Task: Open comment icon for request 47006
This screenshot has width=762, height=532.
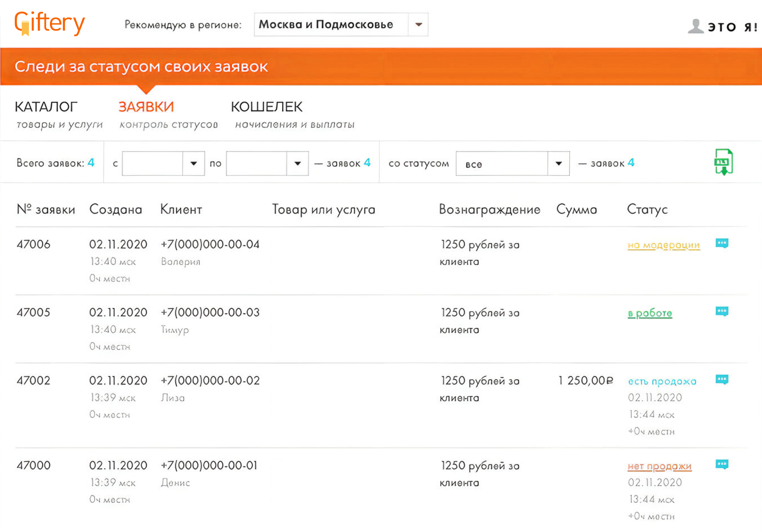Action: coord(722,243)
